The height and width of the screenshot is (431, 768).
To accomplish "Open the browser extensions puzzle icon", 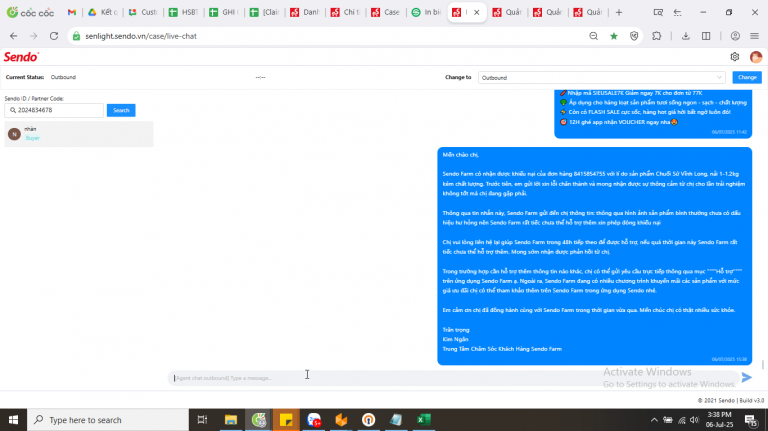I will pyautogui.click(x=657, y=36).
